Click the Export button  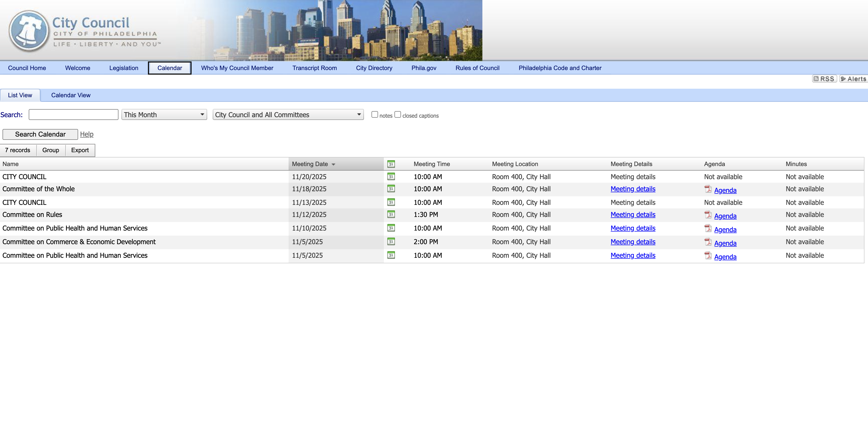[80, 150]
